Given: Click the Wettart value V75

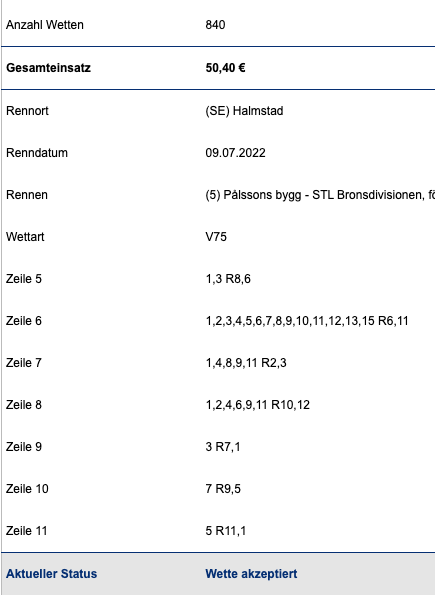Looking at the screenshot, I should 216,237.
